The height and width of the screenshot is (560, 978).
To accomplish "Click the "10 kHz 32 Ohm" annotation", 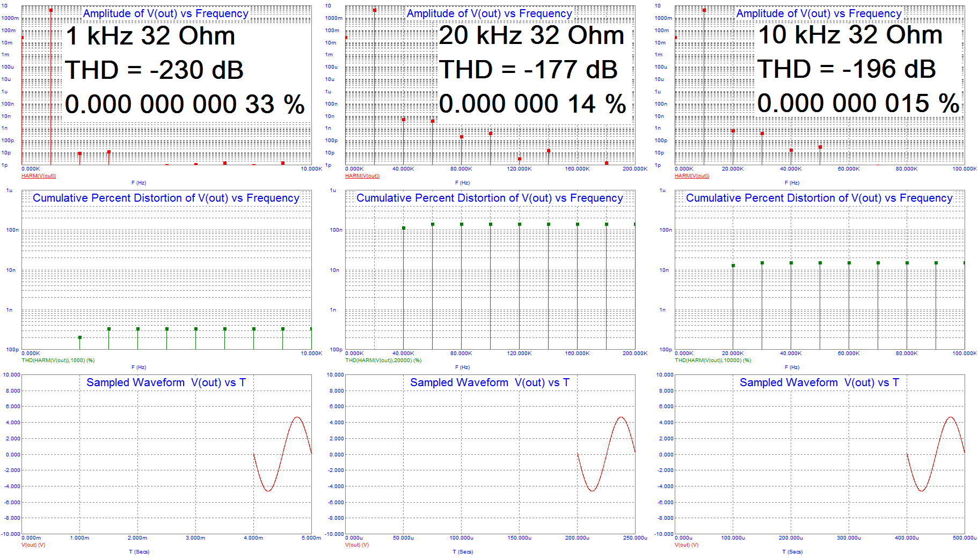I will (850, 35).
